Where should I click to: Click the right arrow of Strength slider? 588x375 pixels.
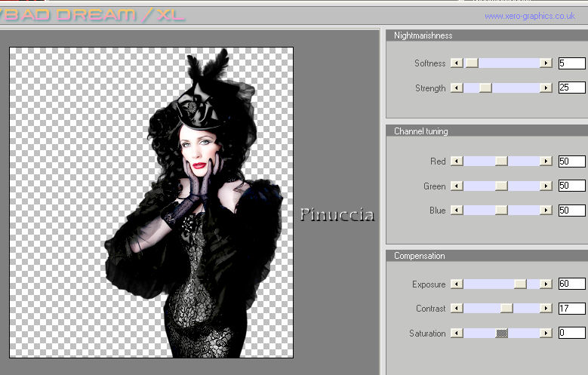(x=546, y=88)
